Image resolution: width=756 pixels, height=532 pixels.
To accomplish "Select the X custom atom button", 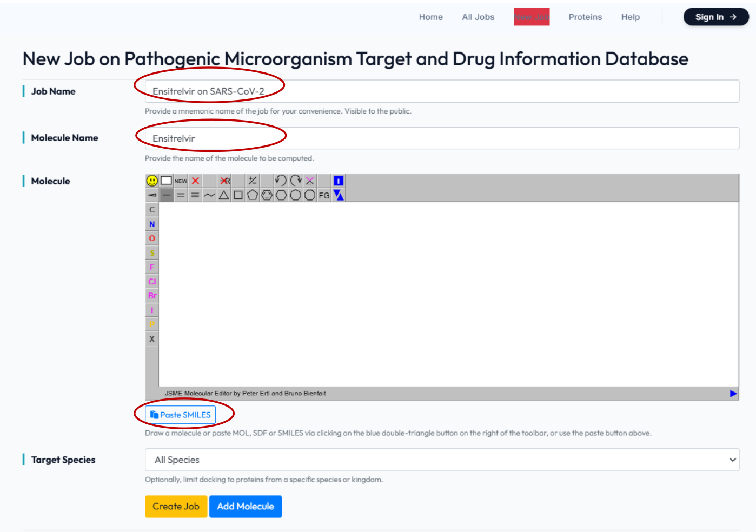I will click(152, 339).
